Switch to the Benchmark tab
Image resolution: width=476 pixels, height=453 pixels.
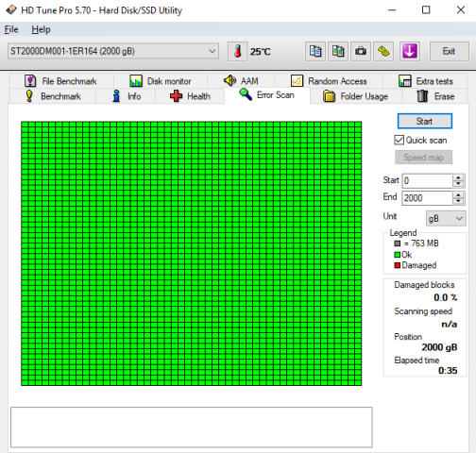click(53, 96)
